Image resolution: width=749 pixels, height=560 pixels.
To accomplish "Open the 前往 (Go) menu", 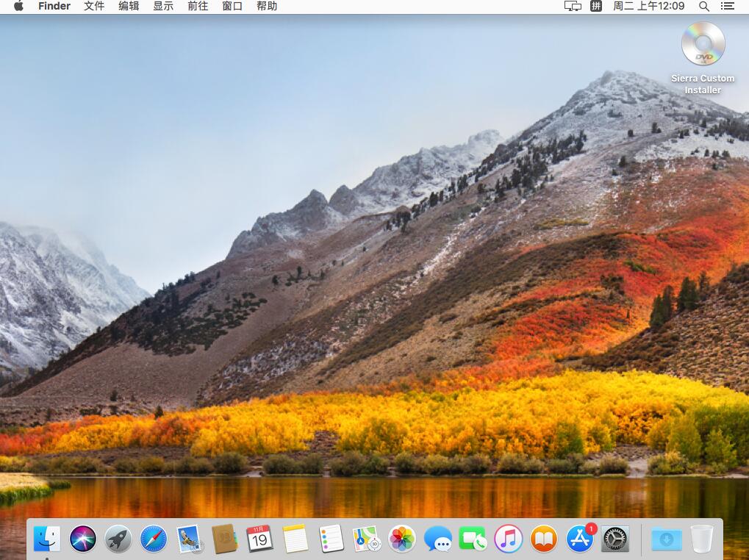I will coord(197,6).
